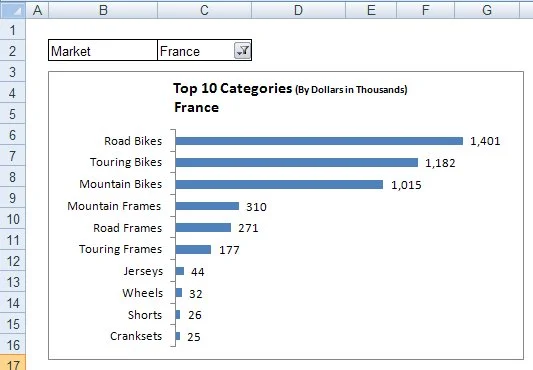Viewport: 533px width, 370px height.
Task: Click the Touring Bikes axis label
Action: (126, 162)
